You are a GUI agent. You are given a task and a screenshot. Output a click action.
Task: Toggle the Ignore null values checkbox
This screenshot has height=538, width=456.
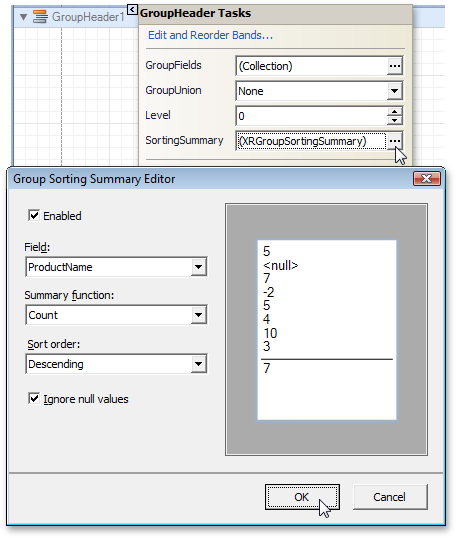tap(34, 399)
